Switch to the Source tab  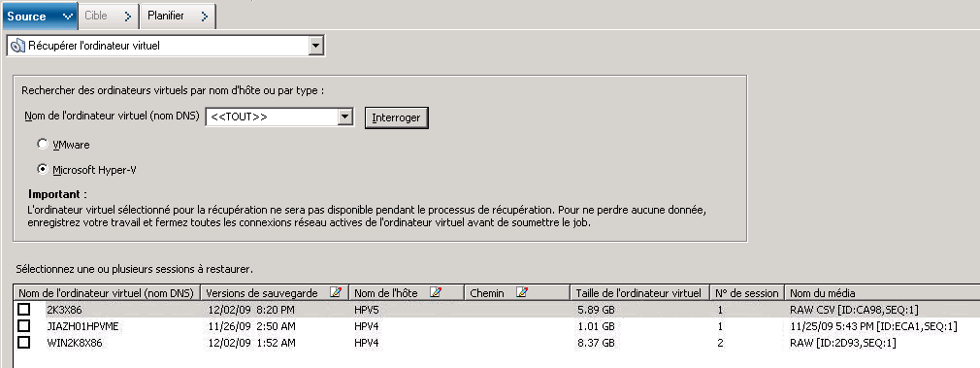(x=39, y=17)
